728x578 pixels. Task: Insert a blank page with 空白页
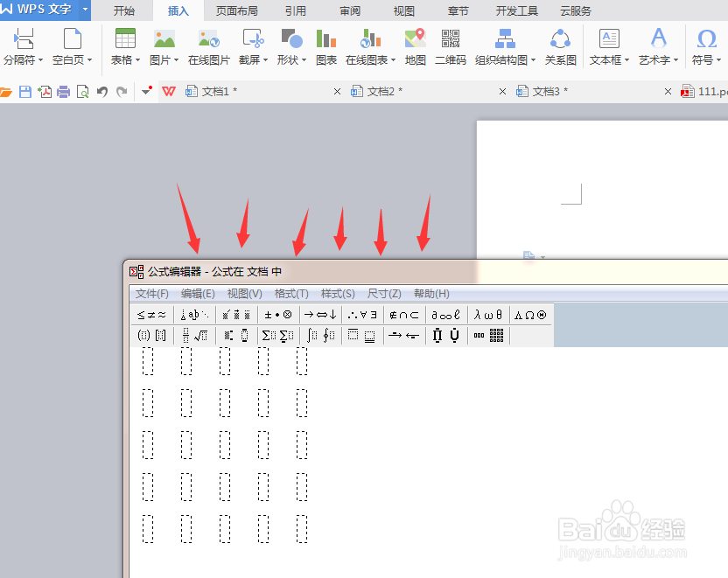(x=71, y=48)
